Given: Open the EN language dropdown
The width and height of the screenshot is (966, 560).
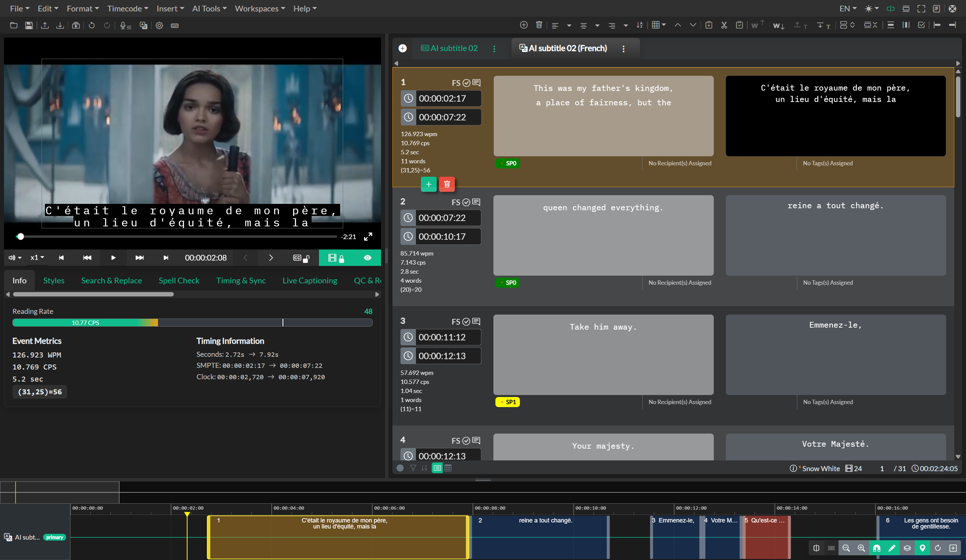Looking at the screenshot, I should 848,8.
